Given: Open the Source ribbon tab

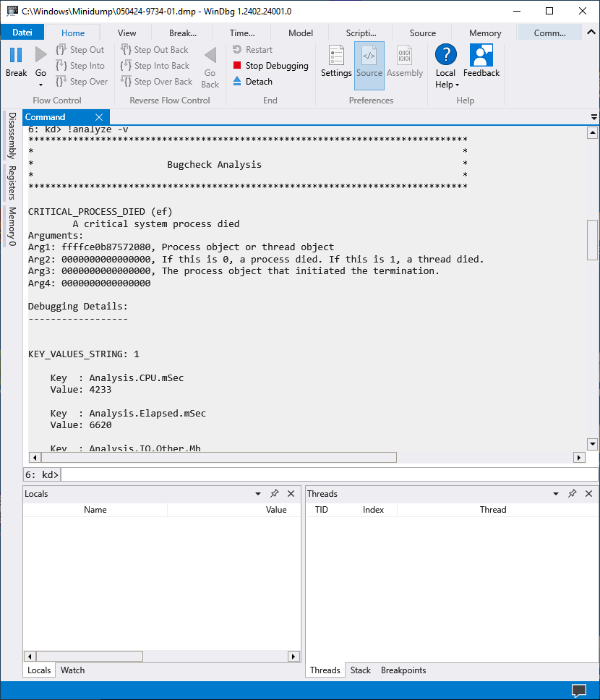Looking at the screenshot, I should click(422, 33).
